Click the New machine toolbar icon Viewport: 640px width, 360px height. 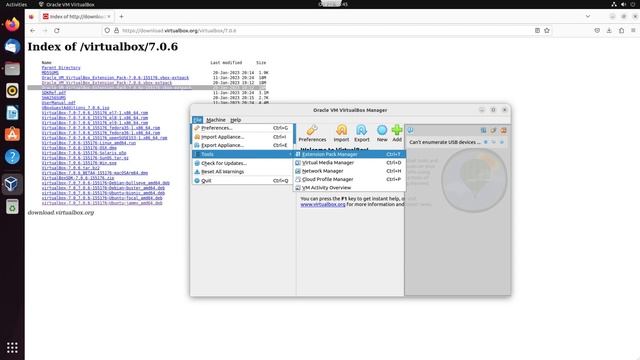click(382, 133)
